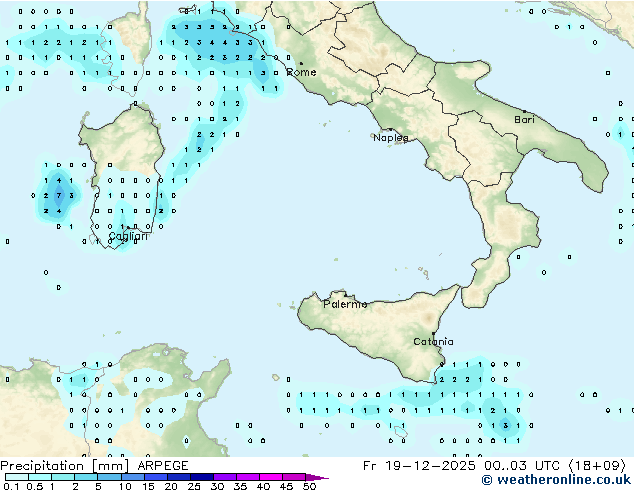Image resolution: width=634 pixels, height=490 pixels.
Task: Select the 20–25 mm legend color box
Action: point(178,477)
